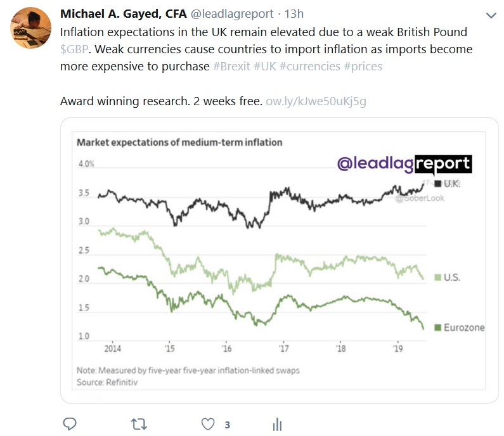This screenshot has height=436, width=504.
Task: Click the 13h tweet timestamp
Action: [294, 13]
